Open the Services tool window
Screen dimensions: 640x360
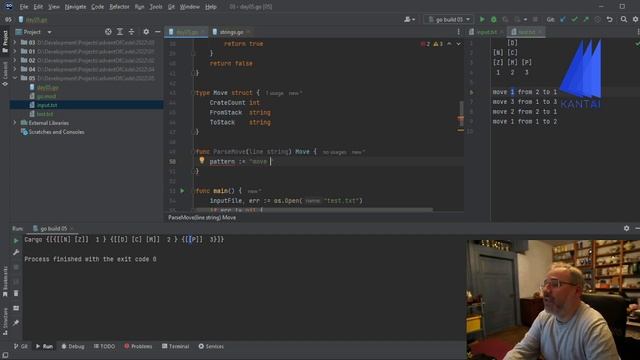(211, 346)
